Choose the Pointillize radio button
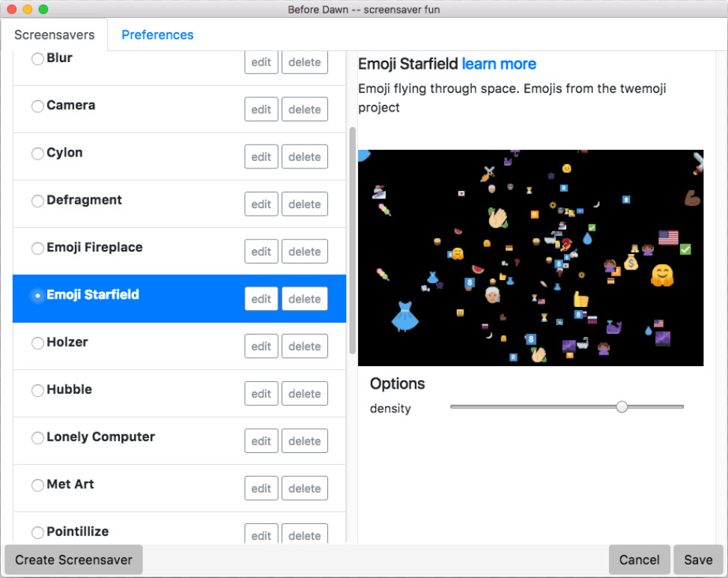728x578 pixels. [37, 532]
